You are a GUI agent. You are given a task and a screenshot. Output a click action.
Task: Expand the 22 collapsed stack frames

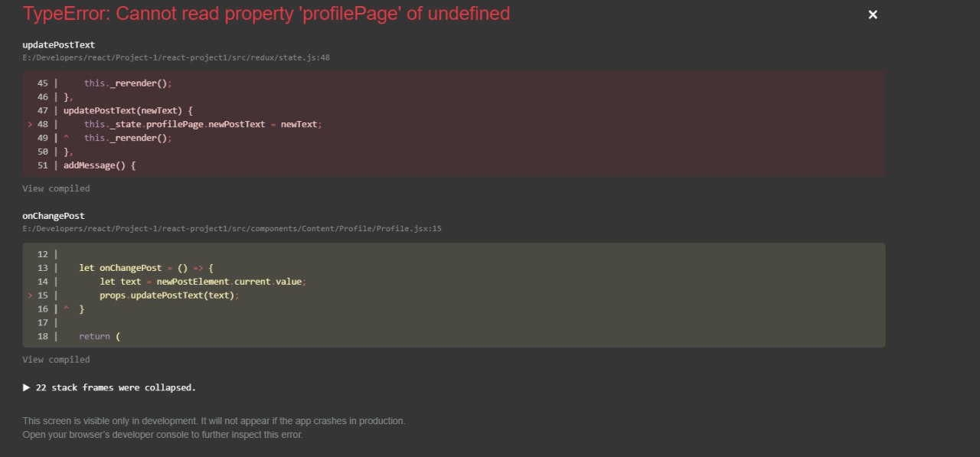[109, 387]
